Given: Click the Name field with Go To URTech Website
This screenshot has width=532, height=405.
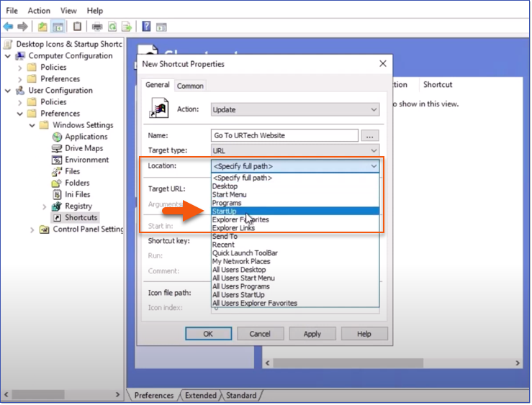Looking at the screenshot, I should coord(284,135).
